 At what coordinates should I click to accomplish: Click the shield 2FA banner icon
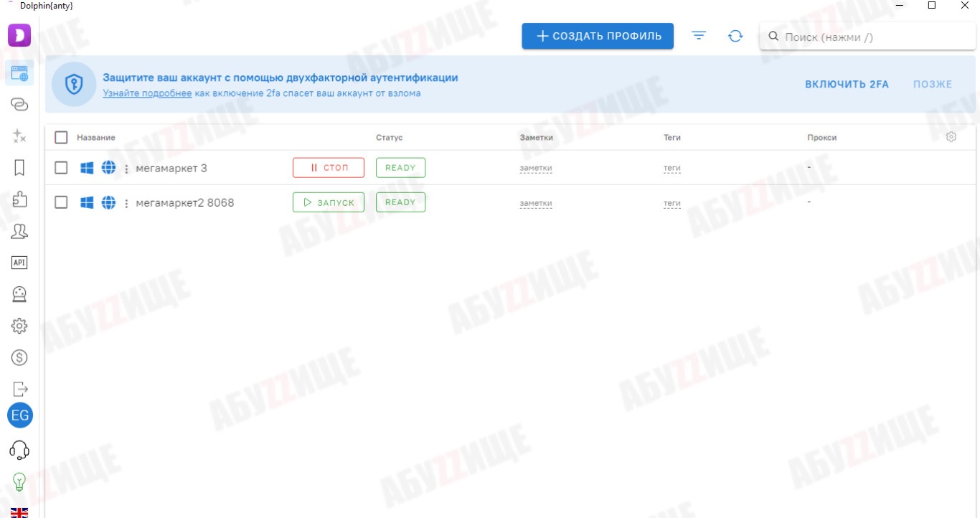point(74,85)
